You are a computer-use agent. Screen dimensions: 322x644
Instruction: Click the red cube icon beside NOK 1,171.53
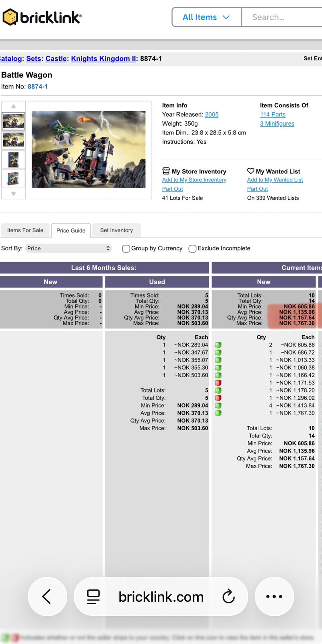(218, 383)
